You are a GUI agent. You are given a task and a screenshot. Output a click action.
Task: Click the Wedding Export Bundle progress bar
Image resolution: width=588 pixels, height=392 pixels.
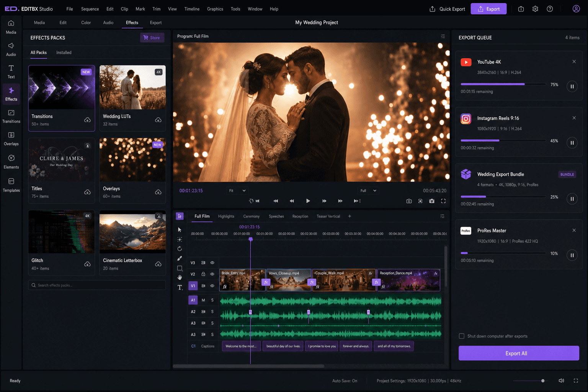click(503, 197)
